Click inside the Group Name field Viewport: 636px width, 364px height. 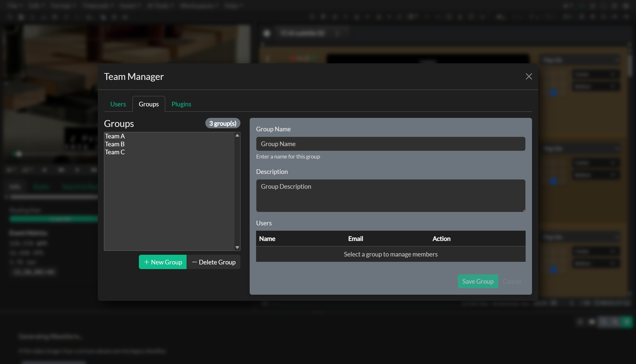coord(391,144)
